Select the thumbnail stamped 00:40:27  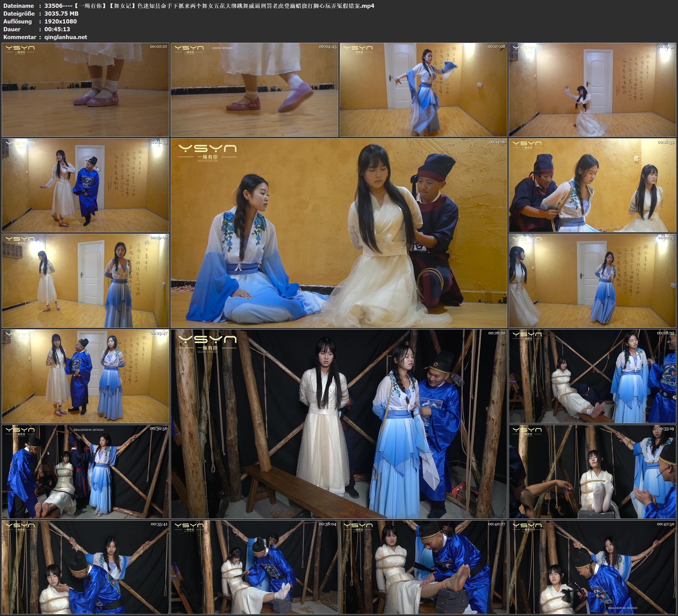pos(423,567)
